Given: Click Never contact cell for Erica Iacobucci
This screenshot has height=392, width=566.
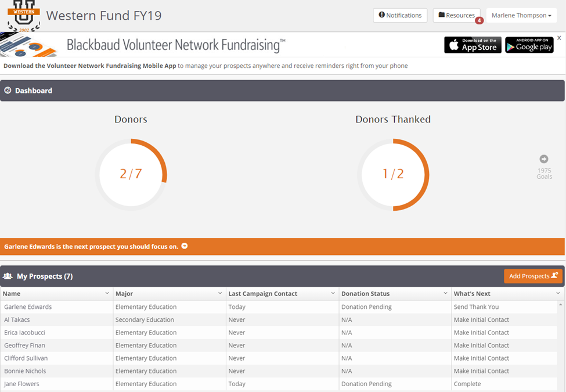Looking at the screenshot, I should [236, 332].
